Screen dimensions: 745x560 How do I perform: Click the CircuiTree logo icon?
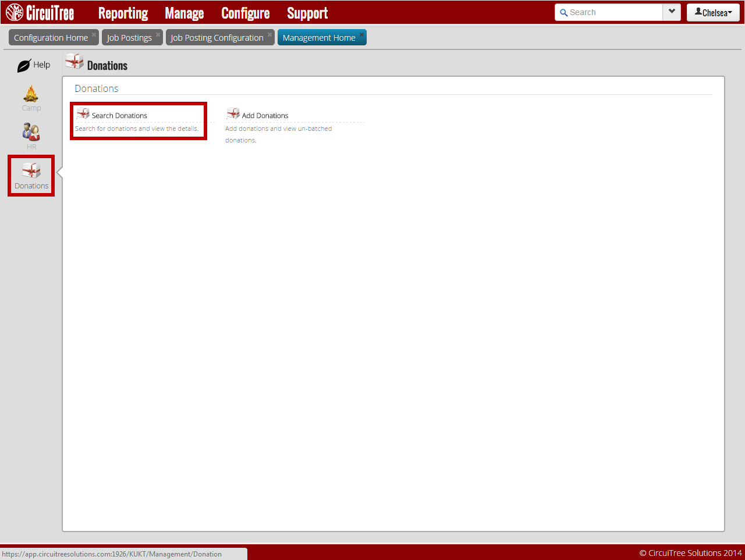coord(15,12)
